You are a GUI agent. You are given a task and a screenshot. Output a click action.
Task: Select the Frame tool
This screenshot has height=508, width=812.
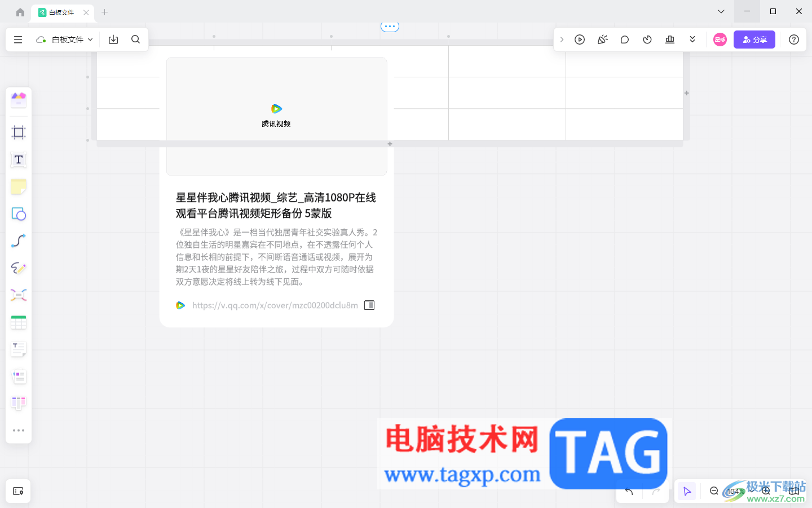19,133
